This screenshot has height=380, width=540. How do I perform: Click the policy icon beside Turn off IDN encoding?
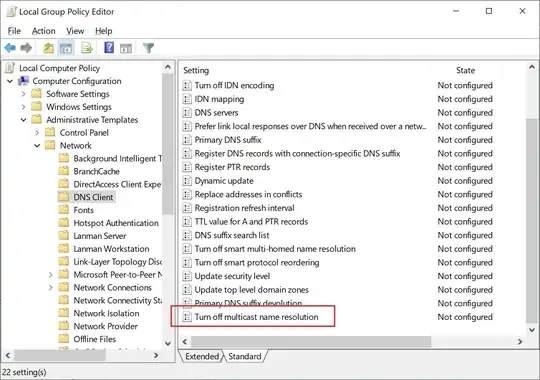[x=187, y=85]
